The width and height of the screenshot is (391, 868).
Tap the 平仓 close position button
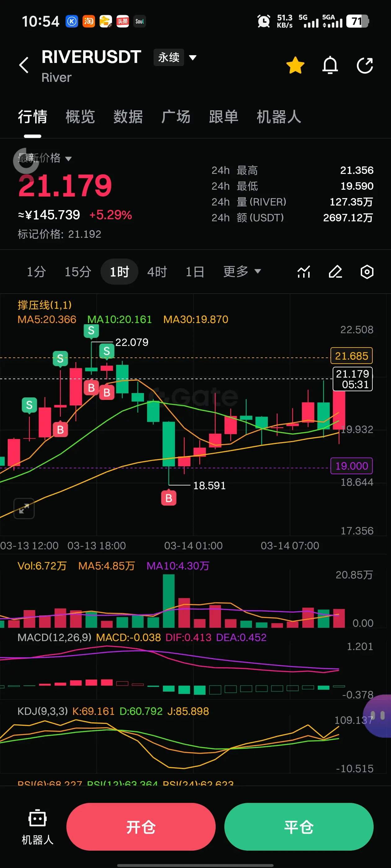(x=299, y=826)
